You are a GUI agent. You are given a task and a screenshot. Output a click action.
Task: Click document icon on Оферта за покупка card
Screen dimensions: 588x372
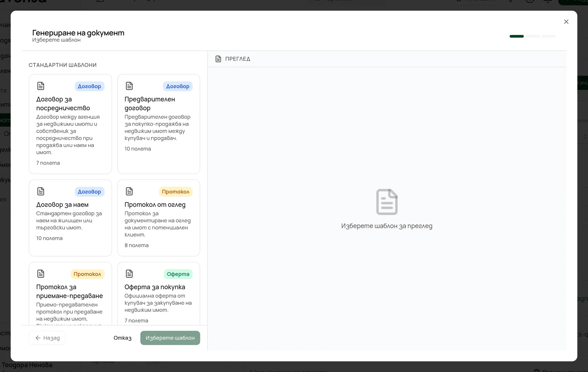(x=129, y=274)
